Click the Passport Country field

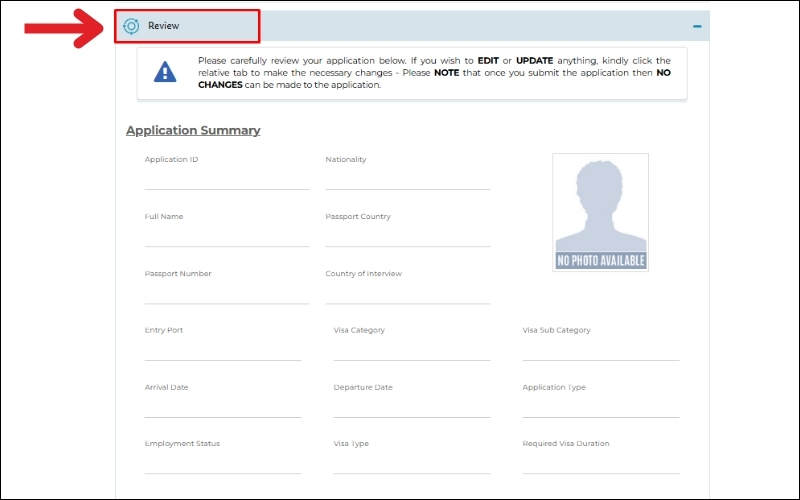407,235
